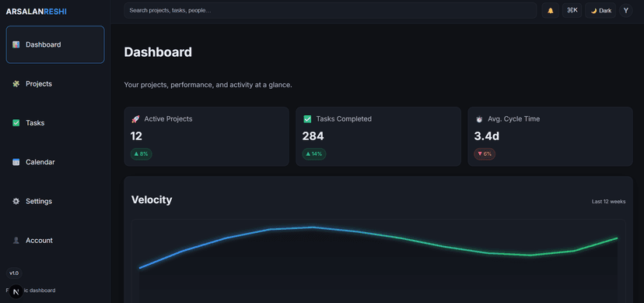Click the Projects puzzle-piece icon
Screen dimensions: 644x303
click(x=16, y=84)
